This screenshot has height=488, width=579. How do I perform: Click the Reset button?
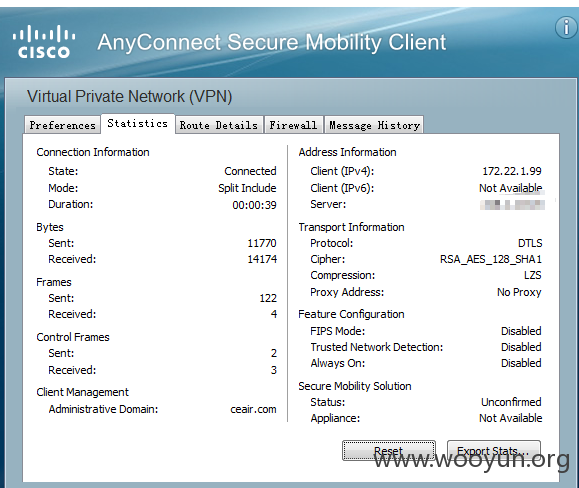(x=389, y=450)
